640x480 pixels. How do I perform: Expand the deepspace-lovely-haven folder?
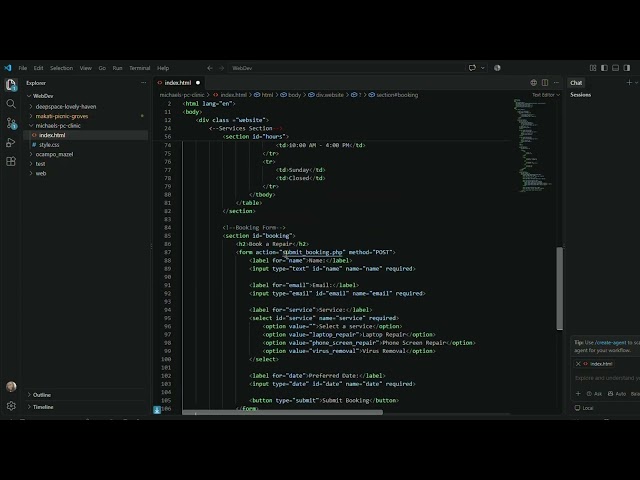(x=66, y=107)
